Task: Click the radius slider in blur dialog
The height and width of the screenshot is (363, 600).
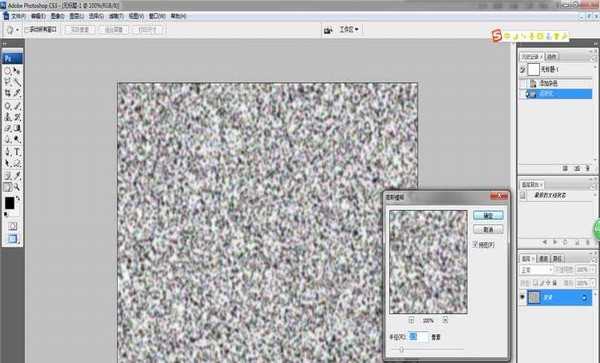Action: (x=427, y=349)
